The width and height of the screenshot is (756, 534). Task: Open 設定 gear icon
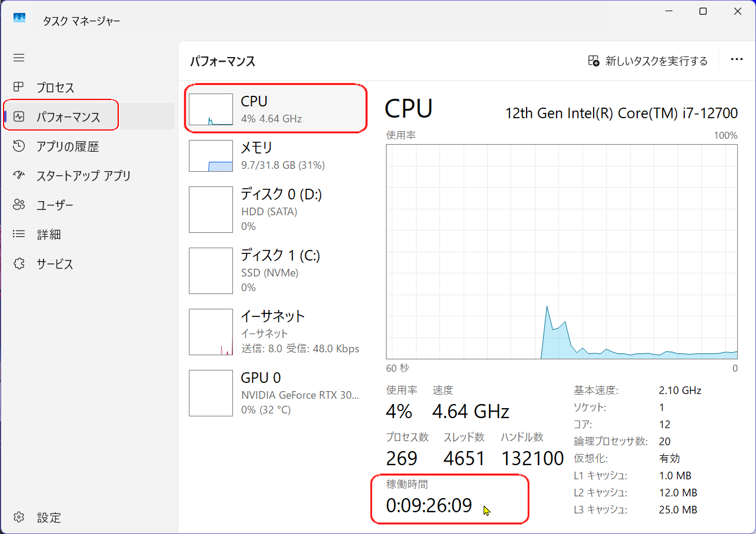pos(19,518)
